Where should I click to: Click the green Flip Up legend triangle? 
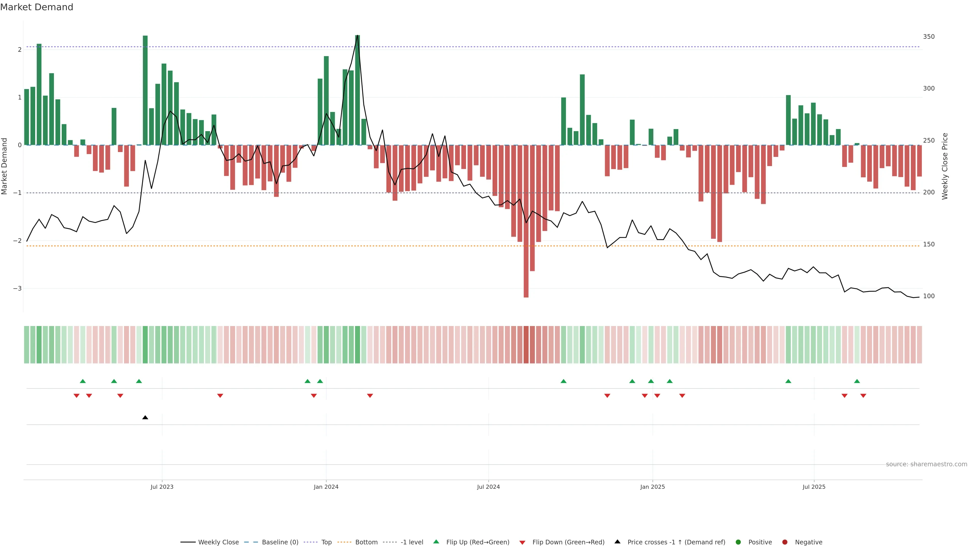(436, 542)
